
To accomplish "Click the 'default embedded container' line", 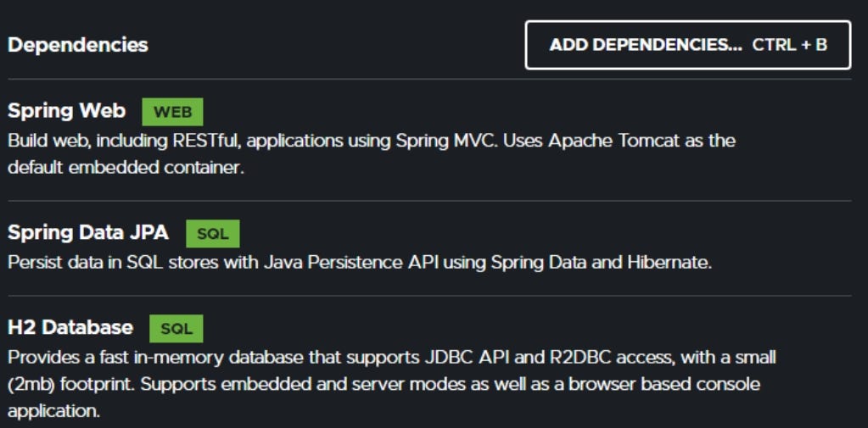I will pos(126,167).
